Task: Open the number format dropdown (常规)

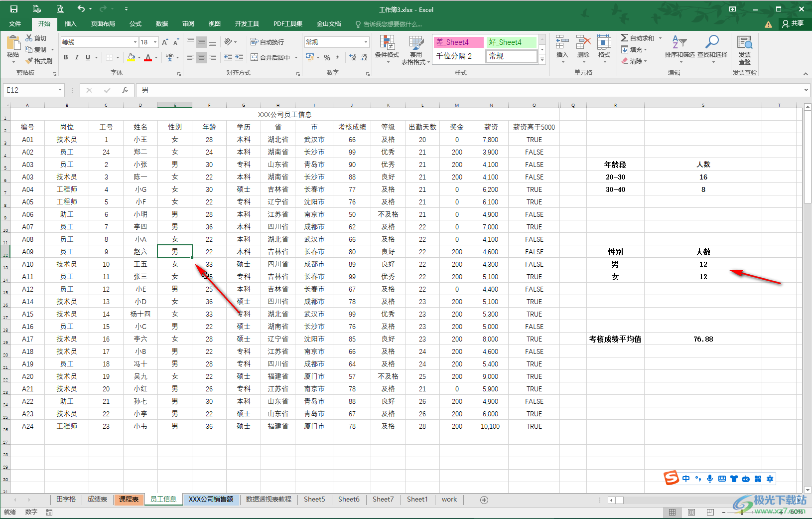Action: click(366, 42)
